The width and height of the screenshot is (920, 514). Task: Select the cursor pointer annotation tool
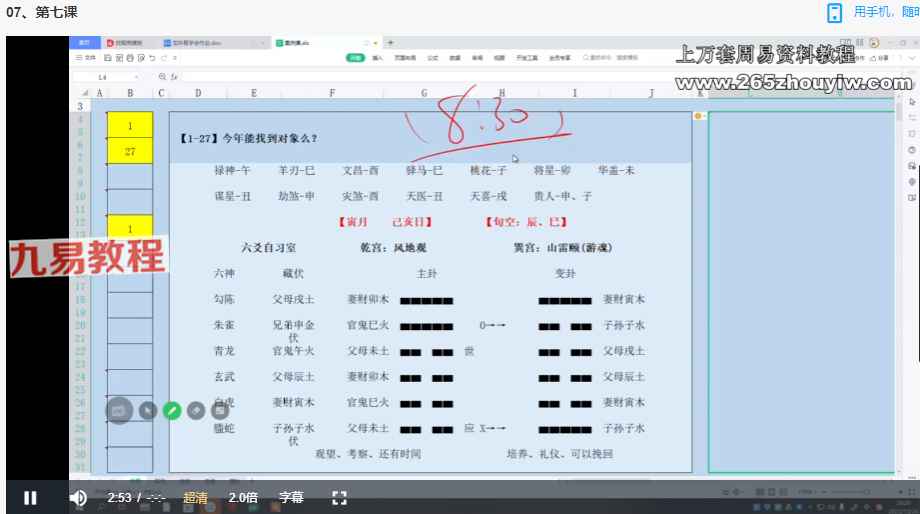[x=148, y=411]
